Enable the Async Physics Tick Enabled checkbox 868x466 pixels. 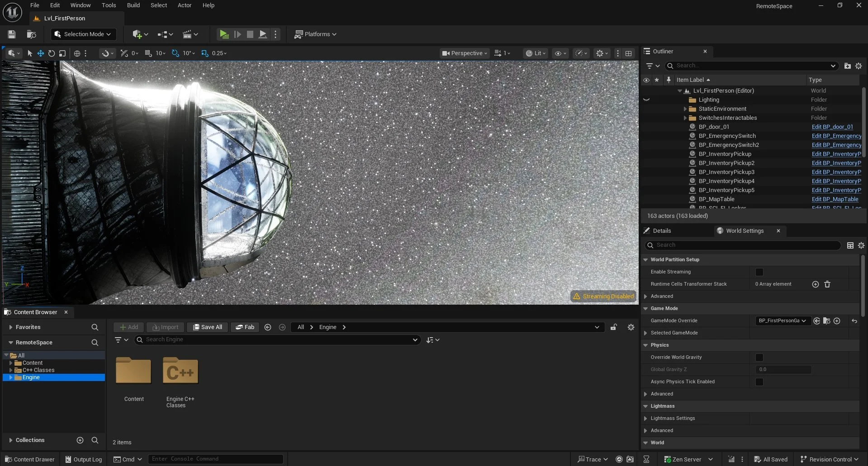coord(759,382)
